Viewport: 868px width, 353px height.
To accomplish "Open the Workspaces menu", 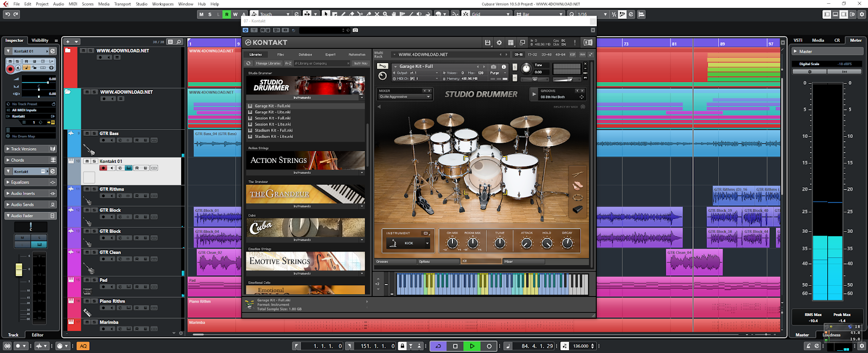I will 163,4.
